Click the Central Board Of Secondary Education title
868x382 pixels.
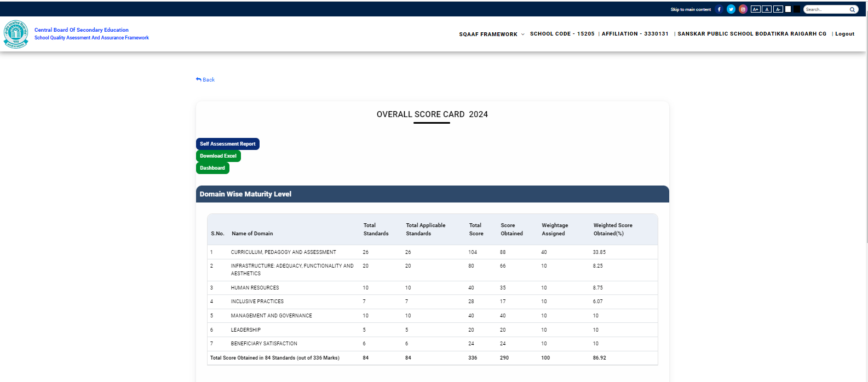[82, 30]
